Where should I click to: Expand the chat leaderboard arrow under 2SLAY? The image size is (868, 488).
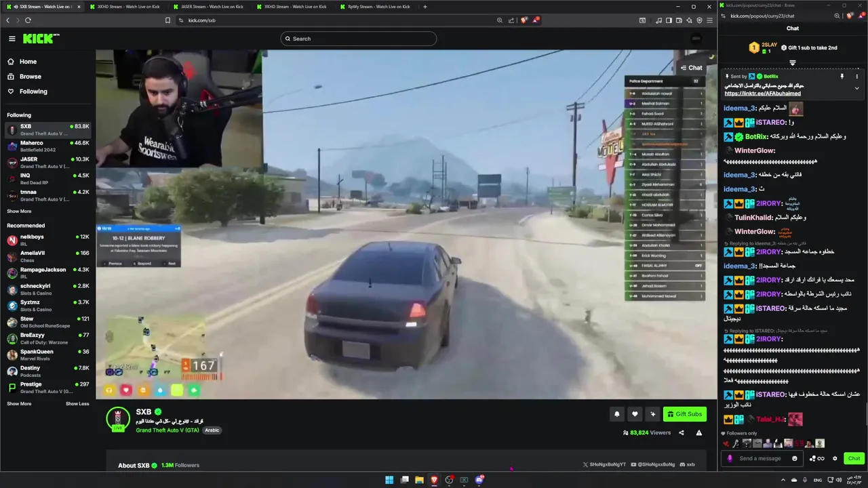pyautogui.click(x=792, y=62)
